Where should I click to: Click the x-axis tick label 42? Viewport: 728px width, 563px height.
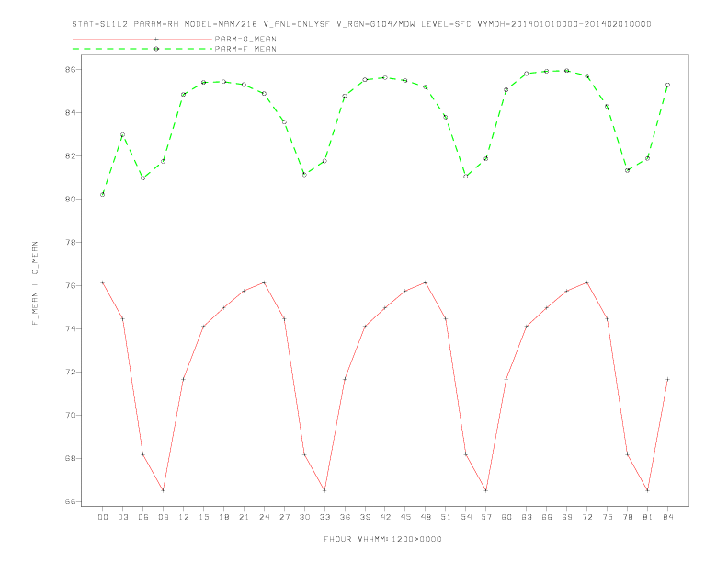pos(385,517)
